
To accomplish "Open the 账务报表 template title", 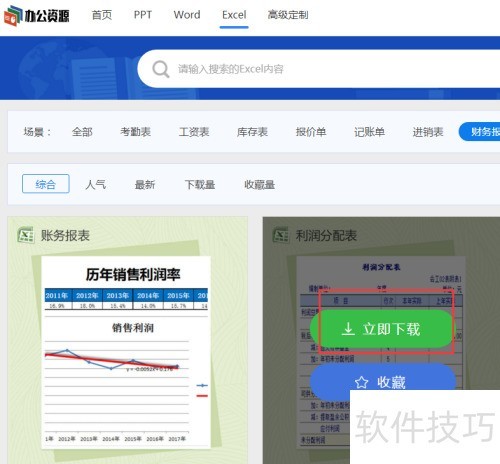I will 65,236.
